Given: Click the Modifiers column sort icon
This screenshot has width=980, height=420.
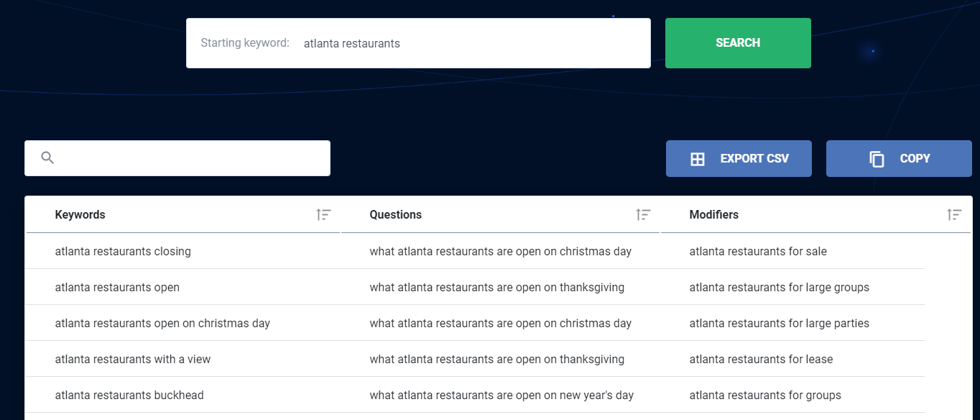Looking at the screenshot, I should [954, 214].
